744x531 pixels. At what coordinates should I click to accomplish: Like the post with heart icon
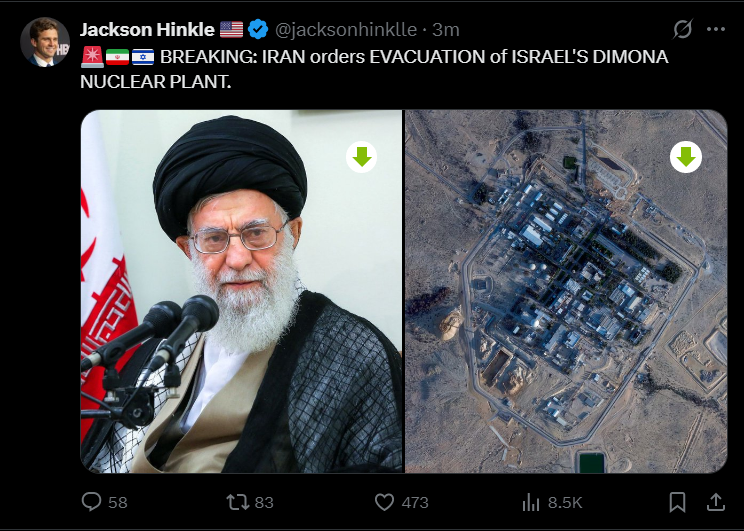pos(384,502)
